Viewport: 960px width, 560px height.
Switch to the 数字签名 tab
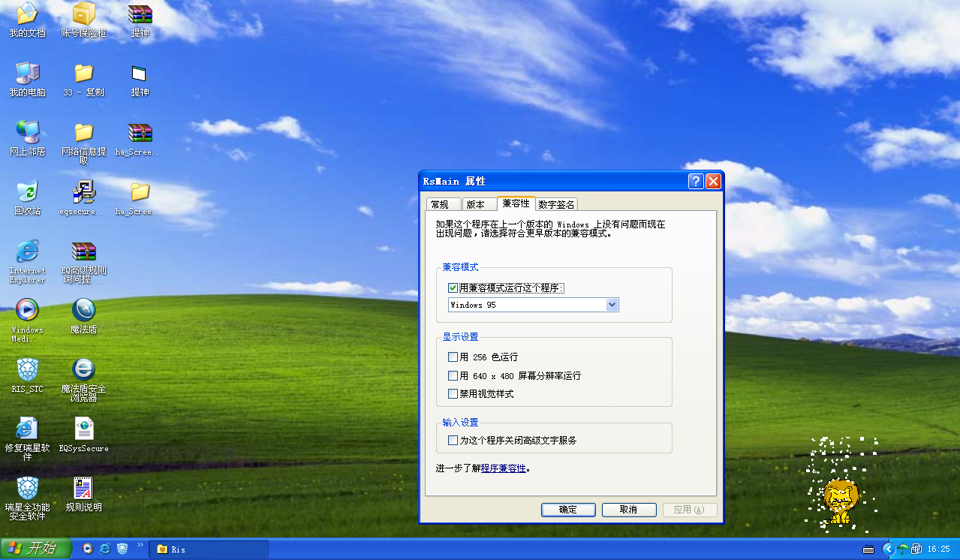pos(557,204)
